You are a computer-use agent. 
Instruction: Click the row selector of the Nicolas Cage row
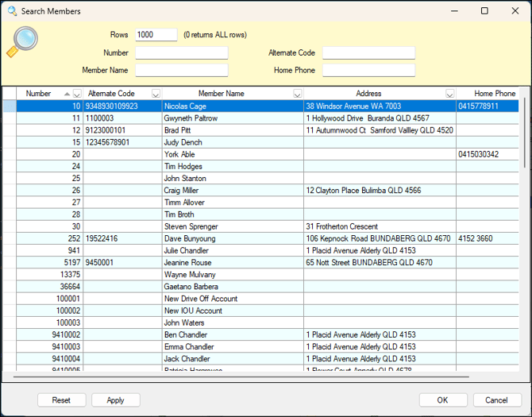[10, 106]
